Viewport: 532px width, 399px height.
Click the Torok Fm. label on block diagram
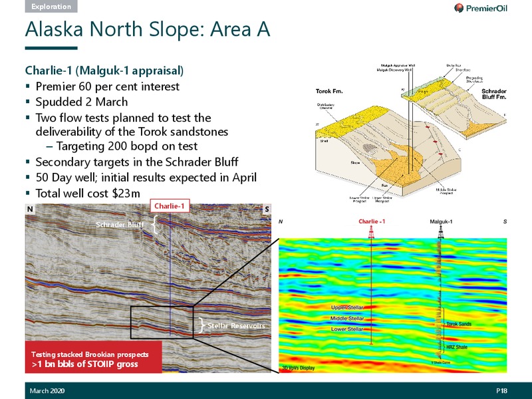pyautogui.click(x=329, y=91)
